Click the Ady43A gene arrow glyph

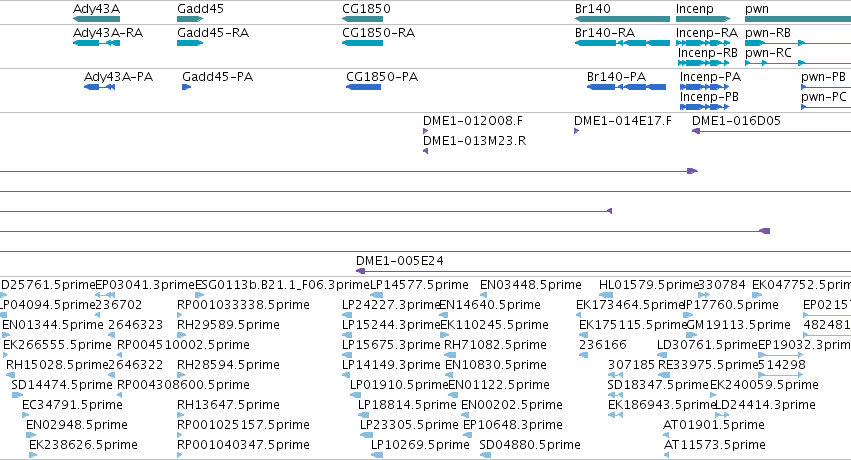(x=97, y=19)
